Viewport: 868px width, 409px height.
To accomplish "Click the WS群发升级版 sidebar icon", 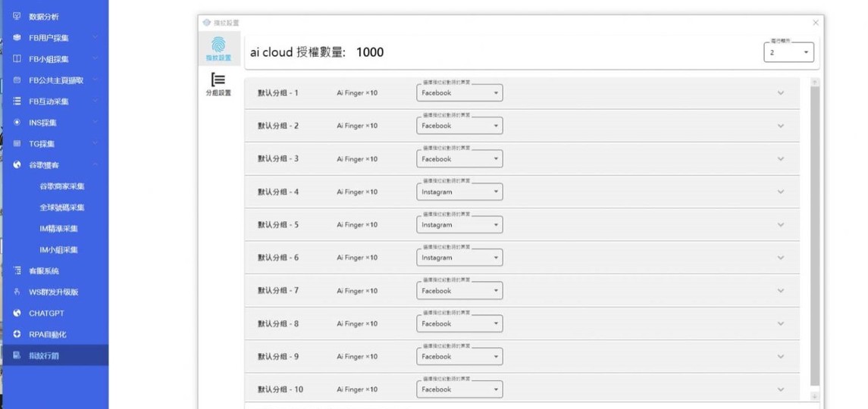I will click(x=17, y=292).
